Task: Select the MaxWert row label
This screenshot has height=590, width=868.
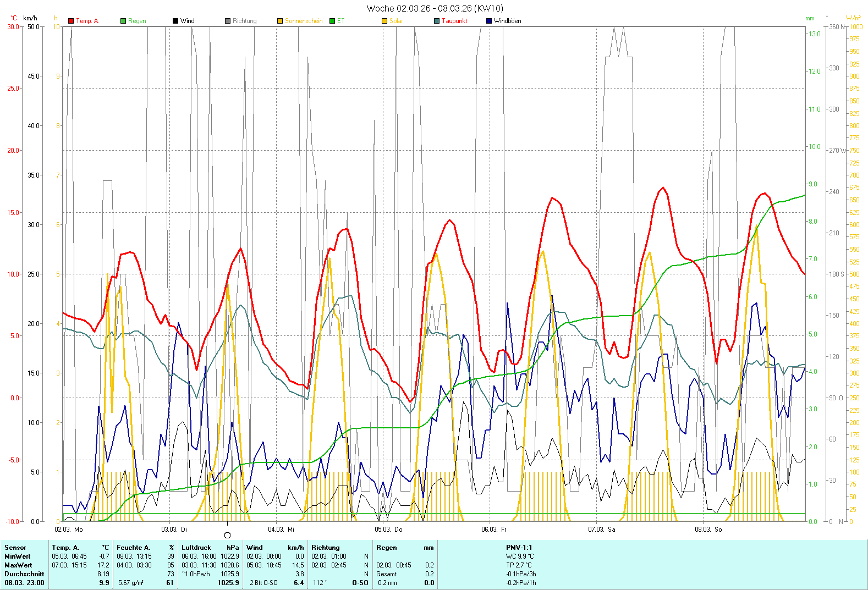Action: [x=18, y=565]
